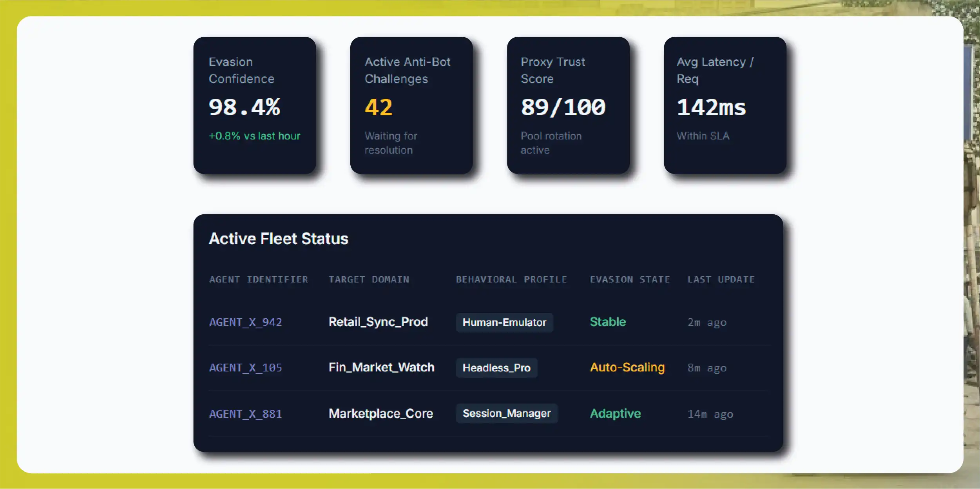Select the 89/100 trust score value
This screenshot has width=980, height=489.
[563, 107]
